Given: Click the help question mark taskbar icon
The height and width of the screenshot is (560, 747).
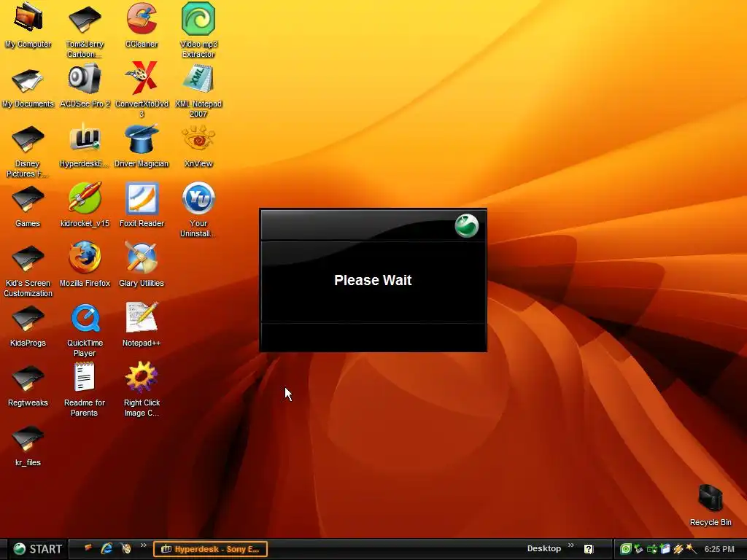Looking at the screenshot, I should [589, 549].
